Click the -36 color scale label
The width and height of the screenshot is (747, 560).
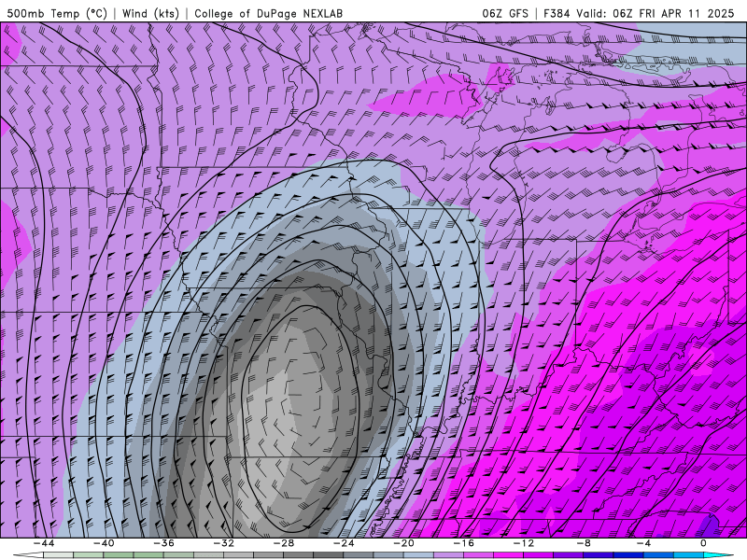(164, 543)
